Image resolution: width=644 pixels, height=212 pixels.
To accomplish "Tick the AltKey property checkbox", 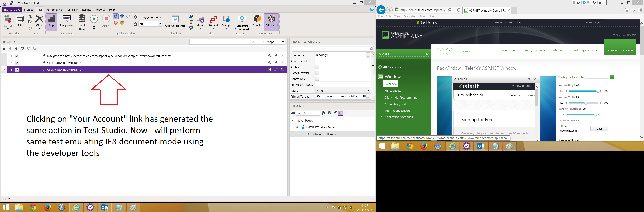I will coord(317,67).
